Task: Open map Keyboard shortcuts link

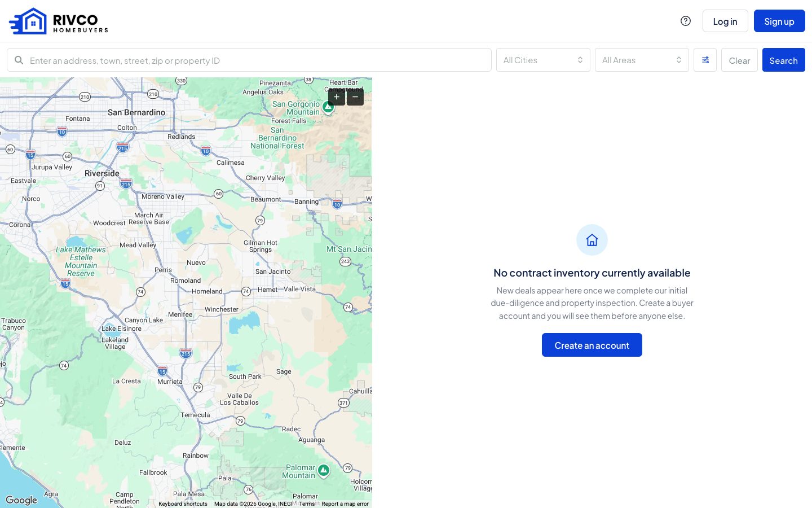Action: [183, 504]
